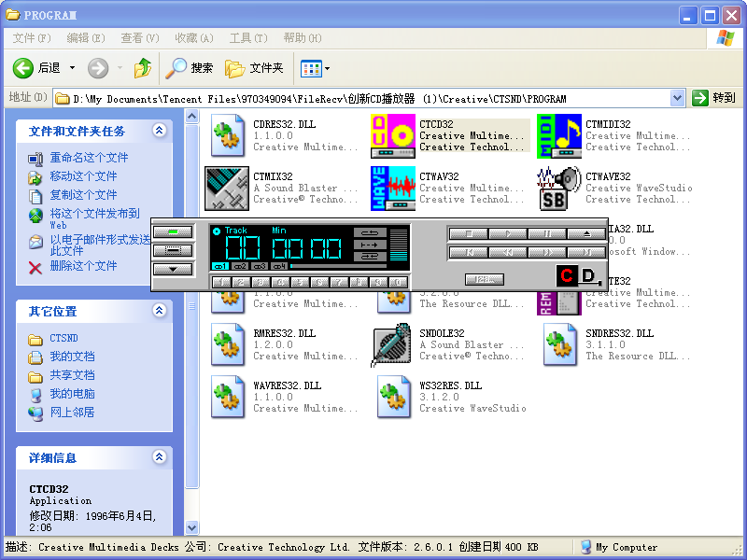This screenshot has height=560, width=747.
Task: Click the Up folder toolbar icon
Action: tap(142, 68)
